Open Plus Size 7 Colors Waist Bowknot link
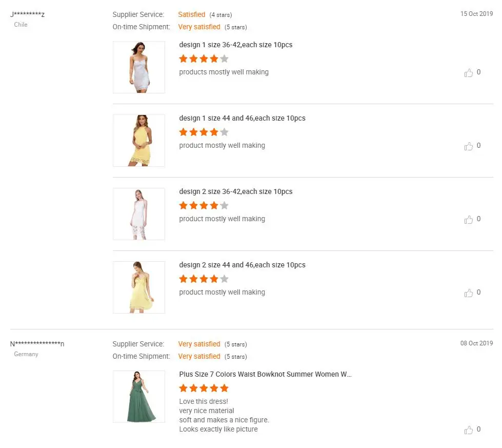 [265, 375]
